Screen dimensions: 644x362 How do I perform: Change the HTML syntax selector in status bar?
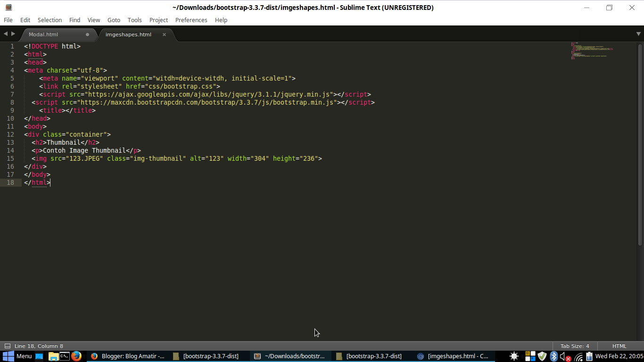tap(619, 346)
